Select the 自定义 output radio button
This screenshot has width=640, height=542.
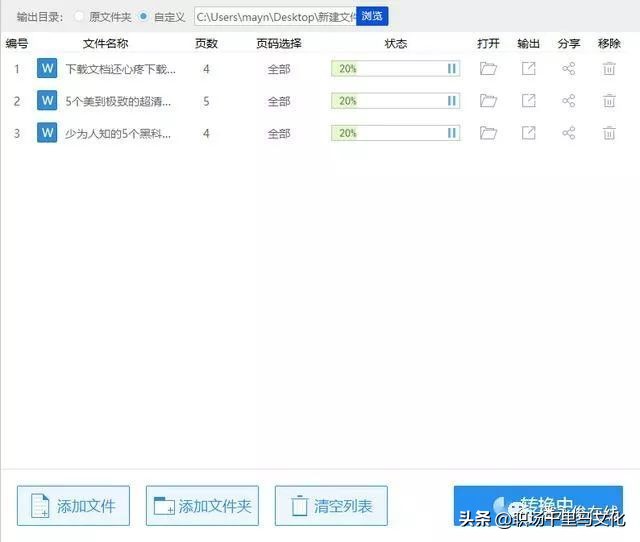(x=143, y=17)
